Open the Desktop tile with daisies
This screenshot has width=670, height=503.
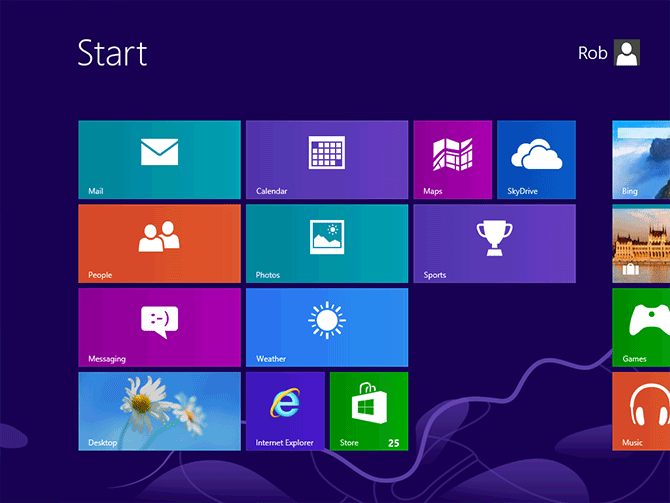pyautogui.click(x=159, y=411)
